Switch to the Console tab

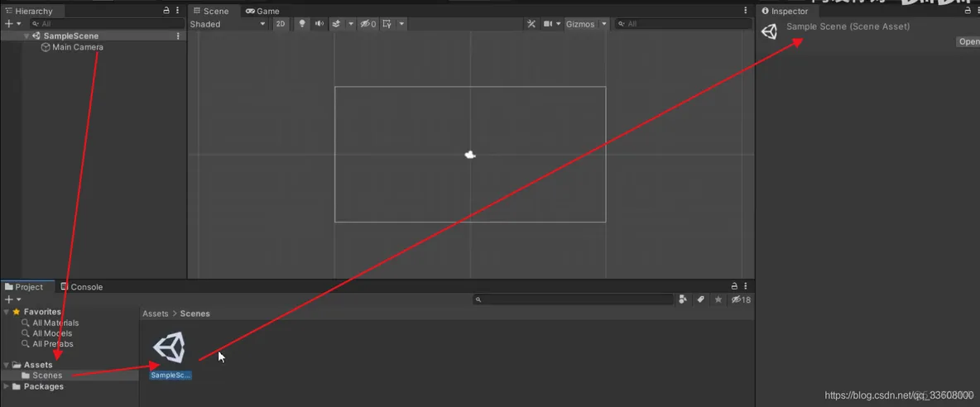(x=81, y=287)
